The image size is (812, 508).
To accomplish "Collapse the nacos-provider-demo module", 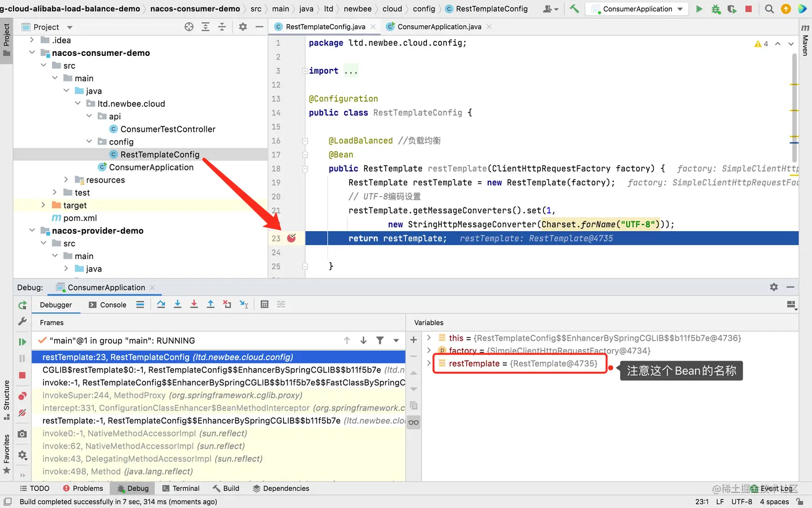I will [32, 231].
